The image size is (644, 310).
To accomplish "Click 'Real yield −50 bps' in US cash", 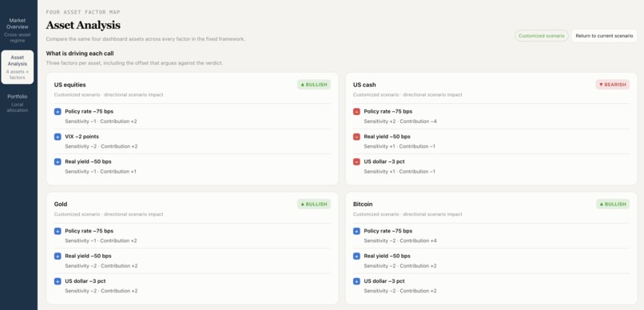I will click(x=387, y=137).
